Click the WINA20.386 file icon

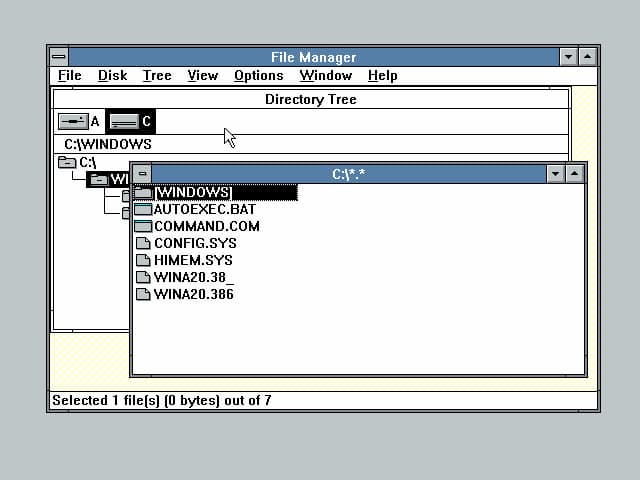[143, 294]
